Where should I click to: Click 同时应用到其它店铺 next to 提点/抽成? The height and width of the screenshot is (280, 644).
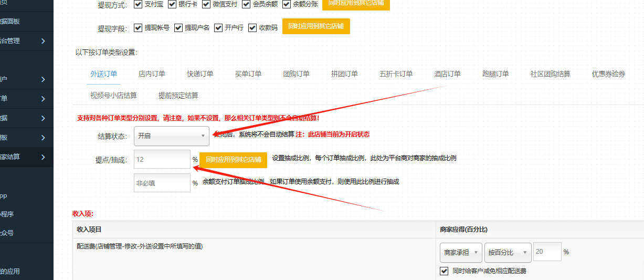tap(233, 160)
